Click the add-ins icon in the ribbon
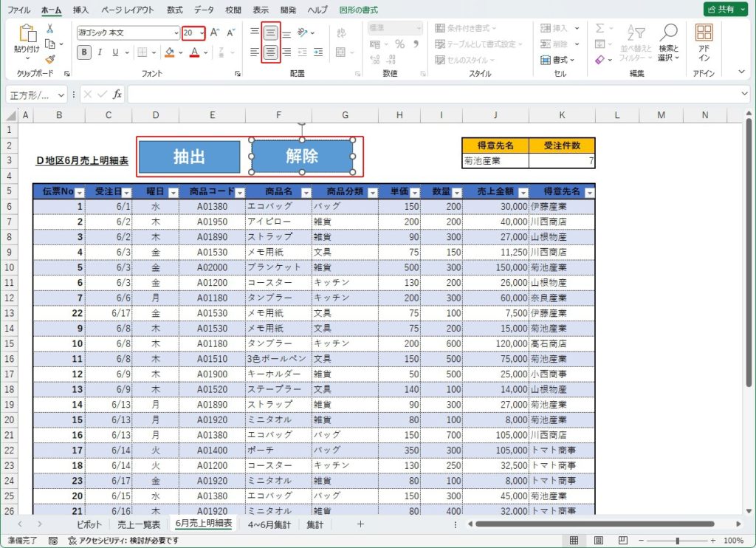 704,42
